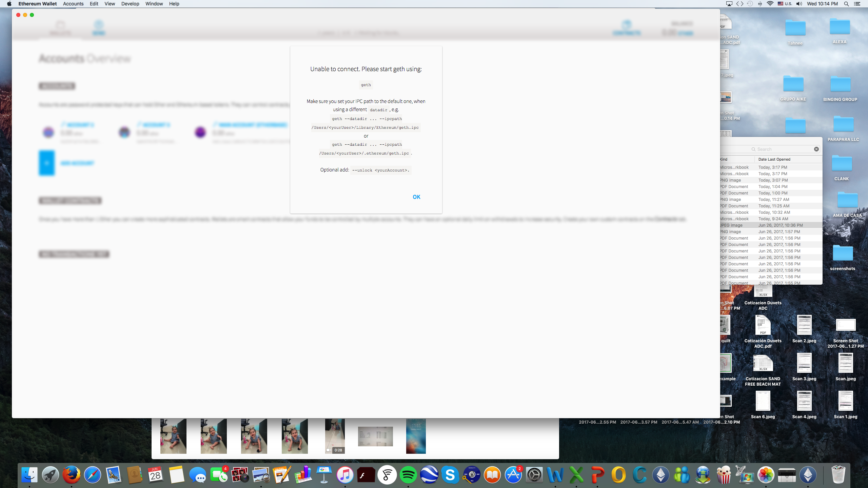The height and width of the screenshot is (488, 868).
Task: Click the Accounts menu in menu bar
Action: [73, 4]
